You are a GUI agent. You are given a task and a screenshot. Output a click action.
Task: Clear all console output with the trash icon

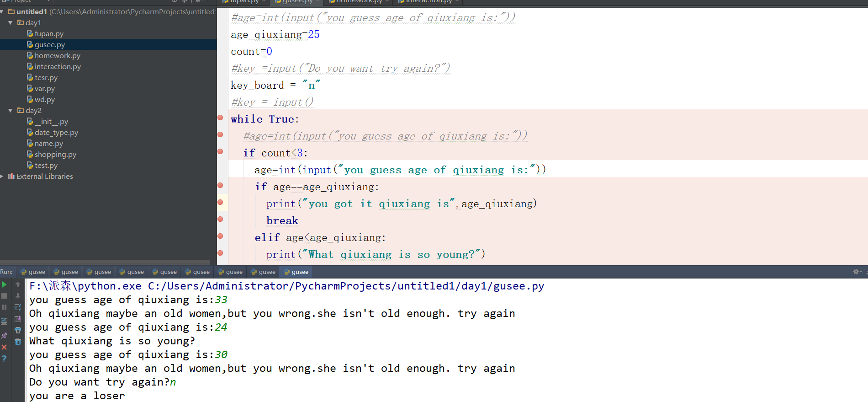click(18, 342)
